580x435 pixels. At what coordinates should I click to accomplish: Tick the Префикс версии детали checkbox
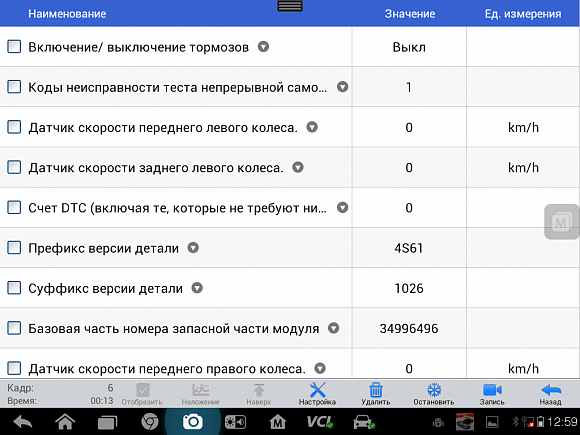point(14,248)
